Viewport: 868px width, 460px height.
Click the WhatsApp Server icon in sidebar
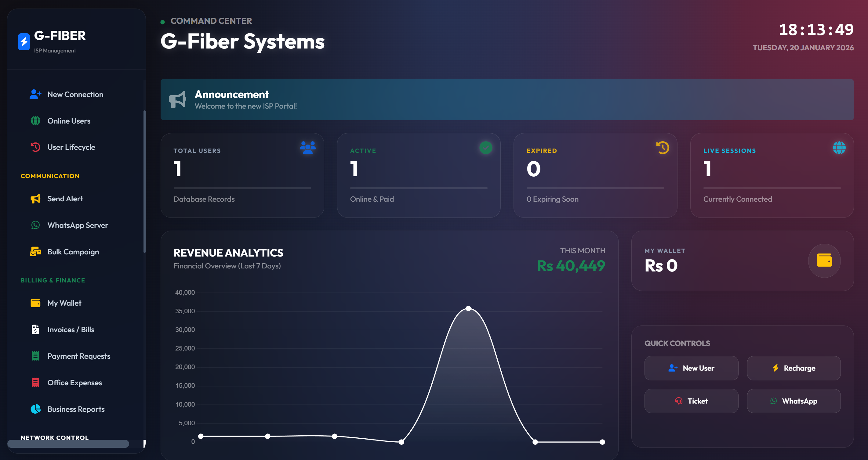click(35, 225)
